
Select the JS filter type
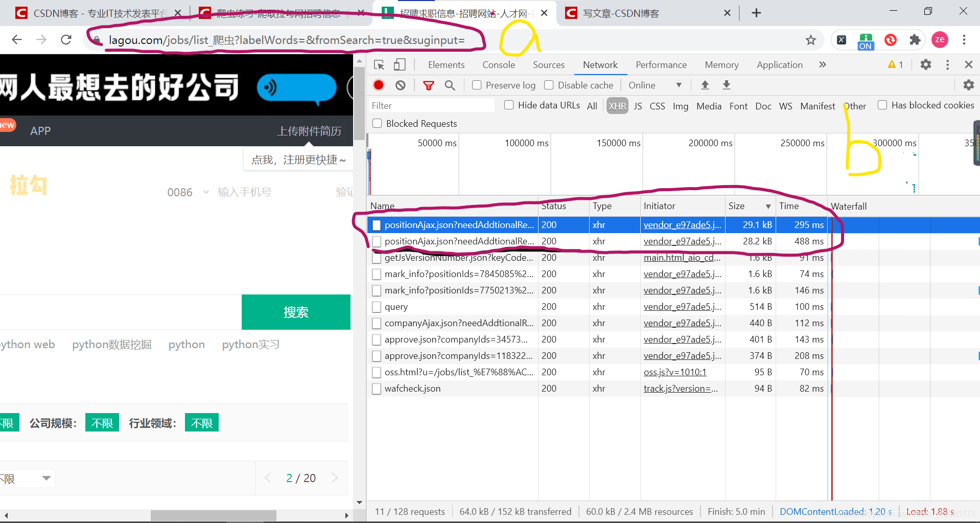tap(638, 106)
